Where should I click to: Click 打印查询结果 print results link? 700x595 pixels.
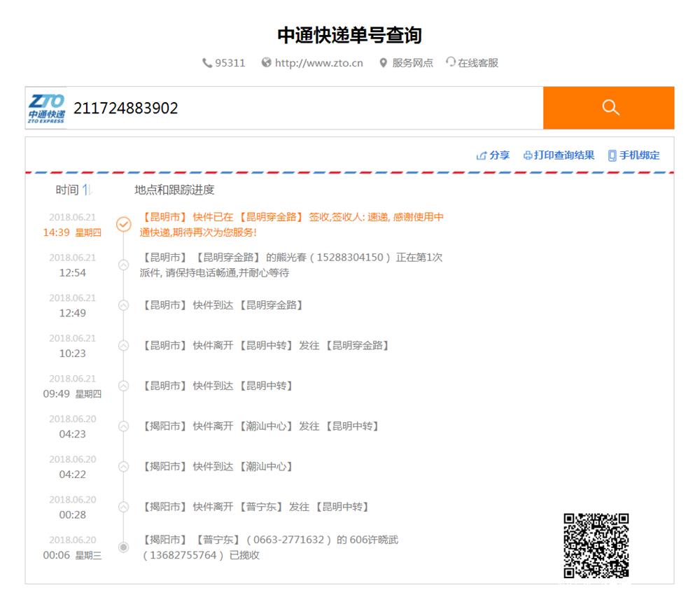point(564,155)
